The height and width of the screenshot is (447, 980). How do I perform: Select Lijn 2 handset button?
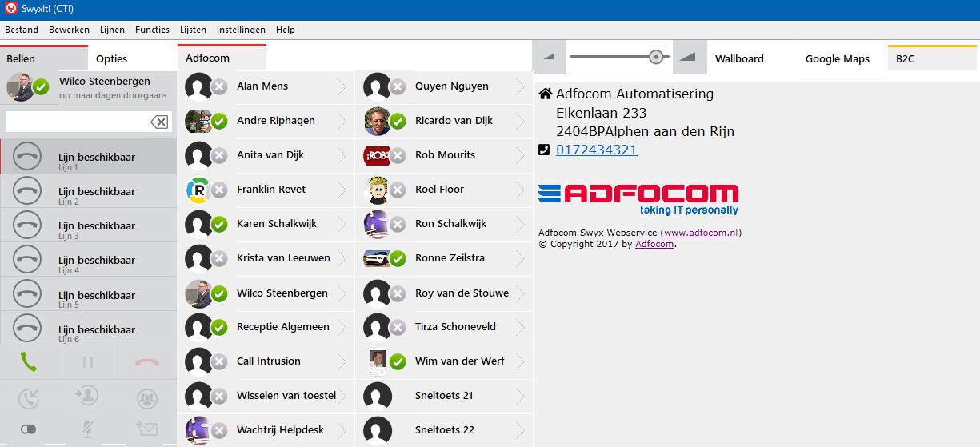(x=28, y=190)
